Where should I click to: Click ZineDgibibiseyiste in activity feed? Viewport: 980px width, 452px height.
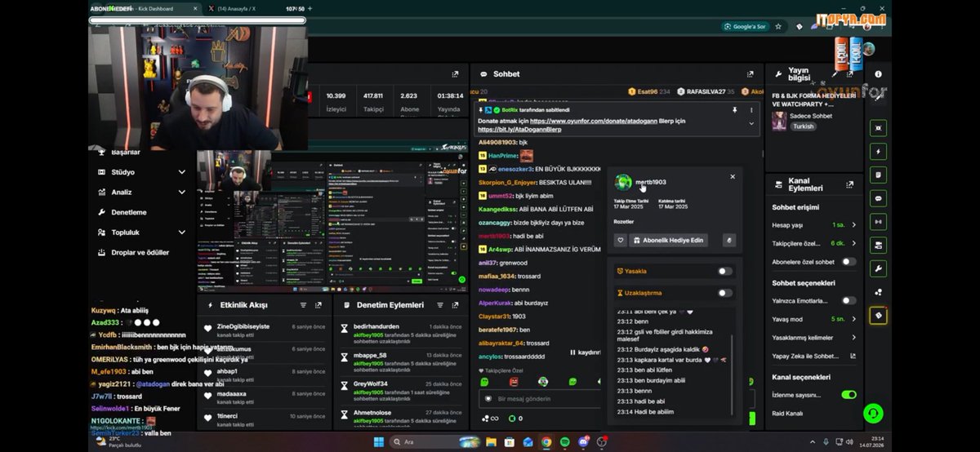pos(244,326)
